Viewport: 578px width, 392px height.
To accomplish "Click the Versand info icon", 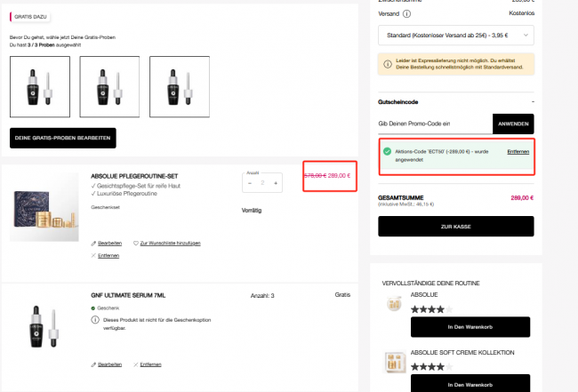I will coord(406,14).
